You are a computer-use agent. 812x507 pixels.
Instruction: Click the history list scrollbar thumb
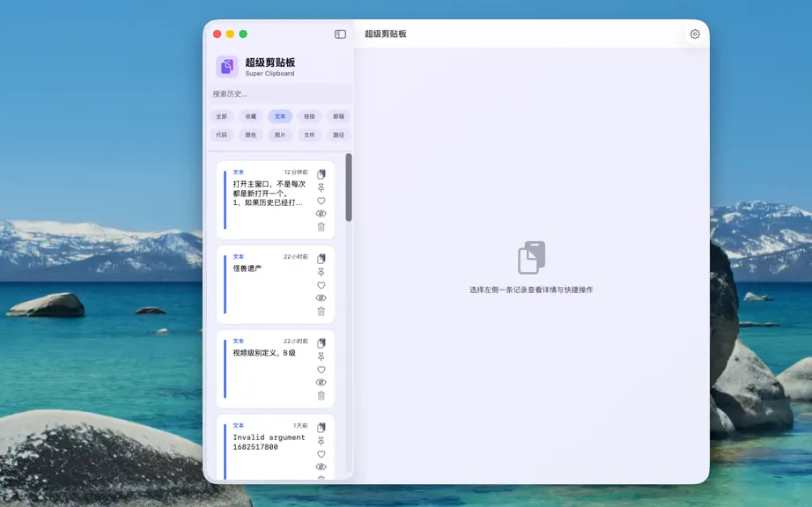[349, 187]
